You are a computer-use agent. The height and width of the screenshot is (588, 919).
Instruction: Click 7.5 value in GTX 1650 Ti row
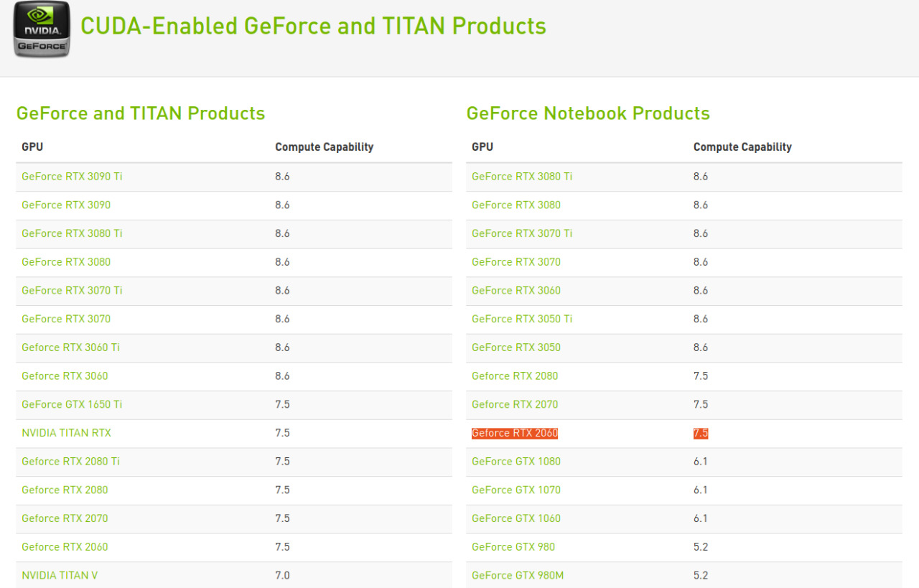coord(282,404)
